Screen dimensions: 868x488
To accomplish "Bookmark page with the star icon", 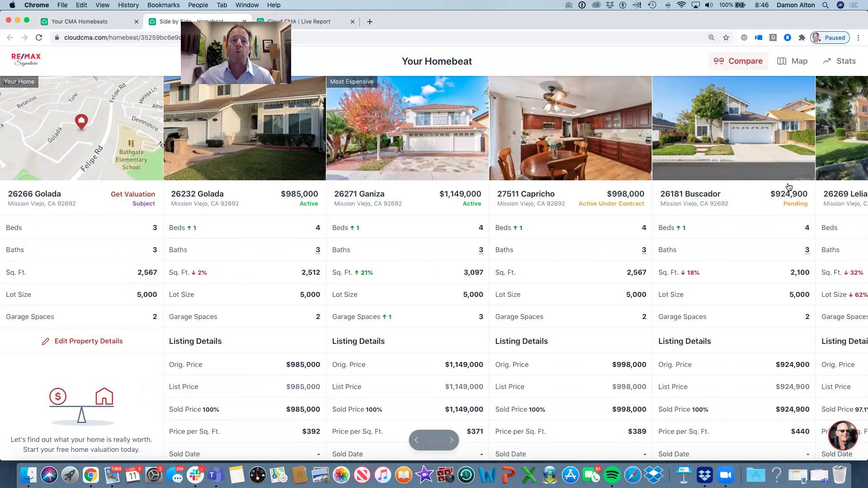I will (726, 38).
